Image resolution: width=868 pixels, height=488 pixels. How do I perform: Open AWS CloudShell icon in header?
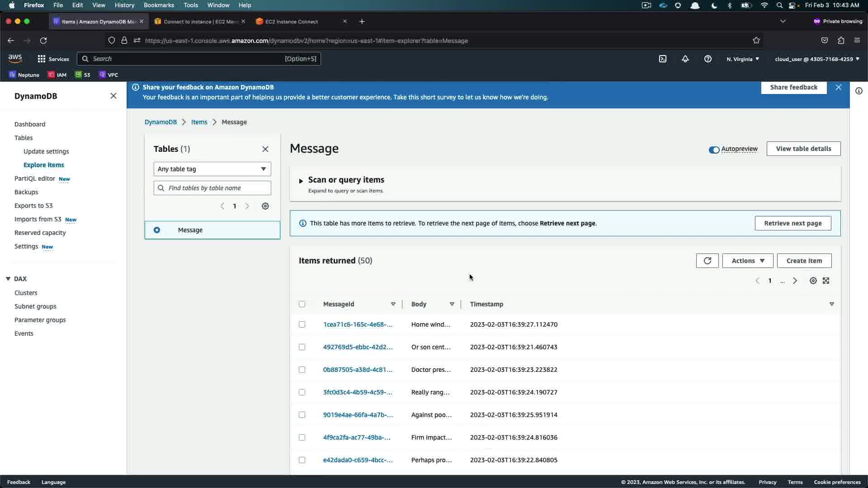(x=663, y=59)
